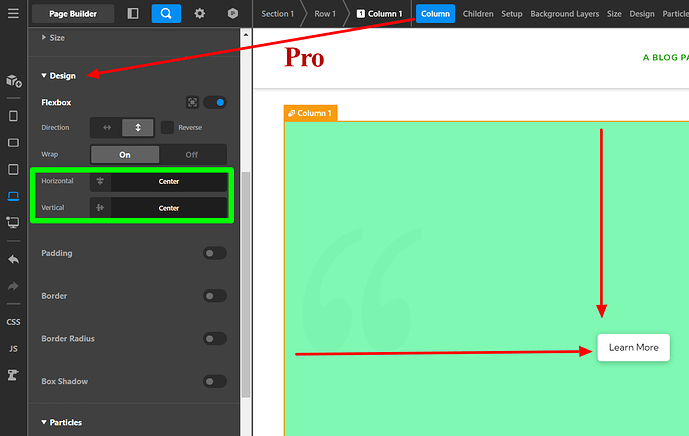Click the undo arrow in left sidebar
This screenshot has width=689, height=436.
pos(13,259)
